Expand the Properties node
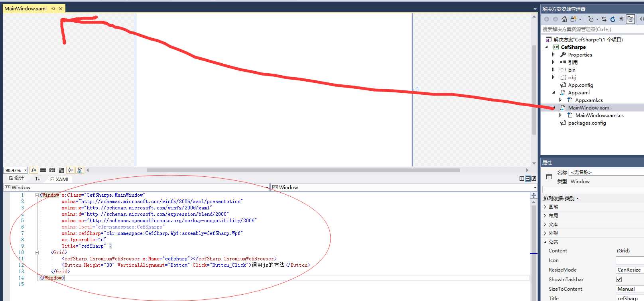Viewport: 644px width, 301px height. (x=553, y=55)
